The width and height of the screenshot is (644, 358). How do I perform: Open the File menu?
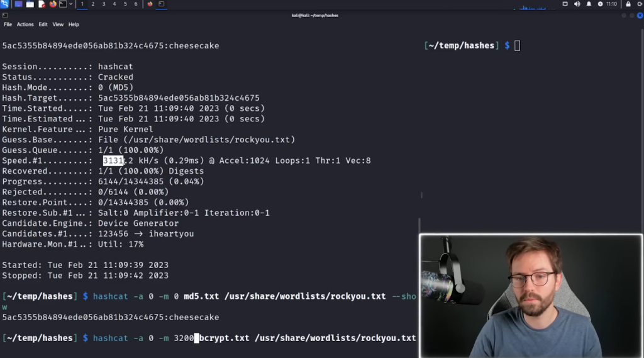click(8, 25)
